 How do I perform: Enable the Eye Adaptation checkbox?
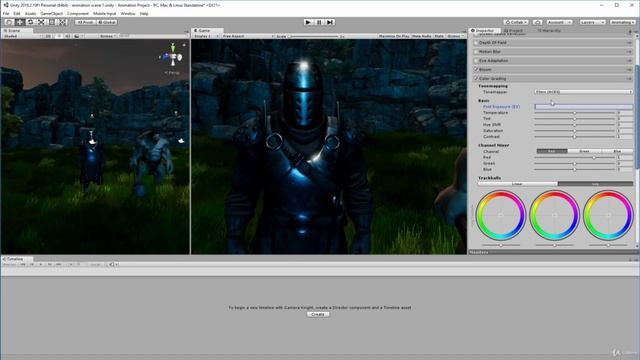pos(476,60)
